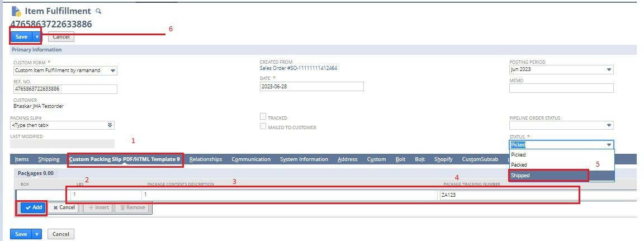Switch to the Communication tab
644x241 pixels.
(x=251, y=159)
